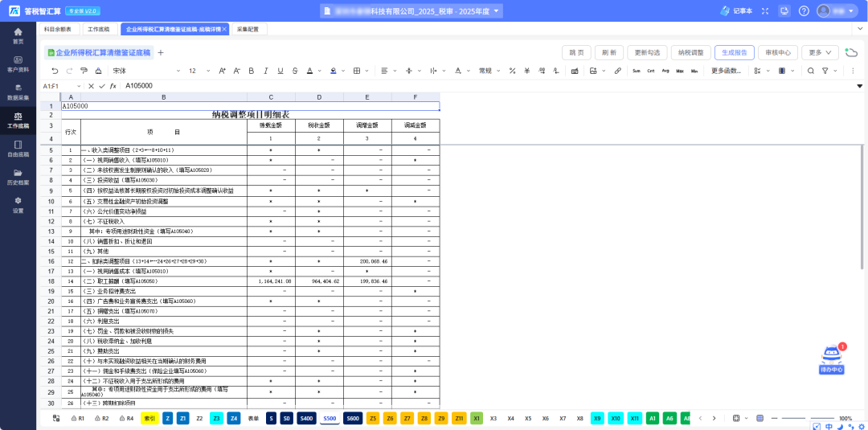Apply yuan currency format
The width and height of the screenshot is (868, 430).
point(527,71)
